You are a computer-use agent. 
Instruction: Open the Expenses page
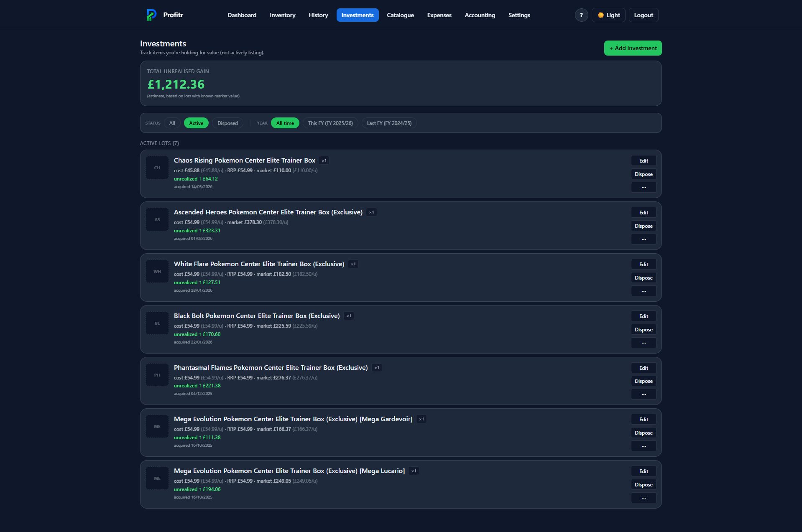tap(439, 15)
